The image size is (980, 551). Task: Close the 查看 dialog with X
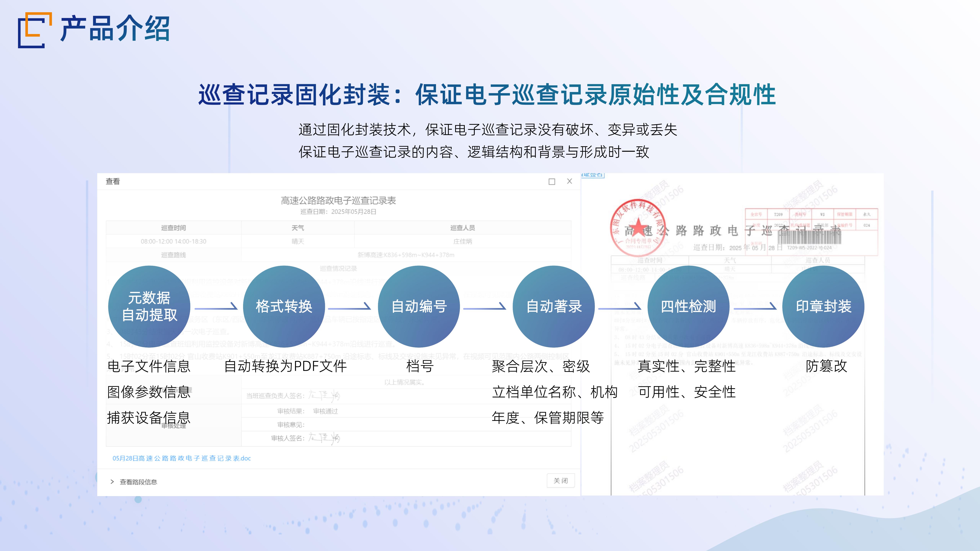point(569,181)
